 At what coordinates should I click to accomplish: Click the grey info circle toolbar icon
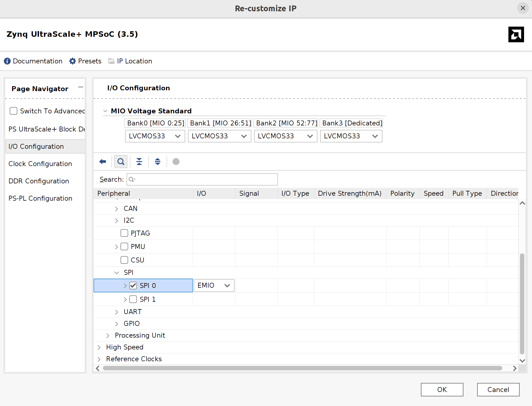(x=176, y=161)
